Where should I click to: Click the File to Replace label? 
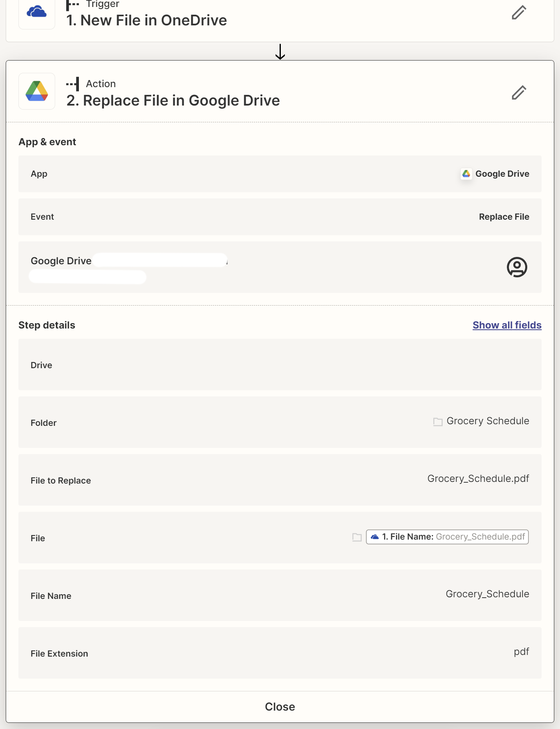coord(61,481)
